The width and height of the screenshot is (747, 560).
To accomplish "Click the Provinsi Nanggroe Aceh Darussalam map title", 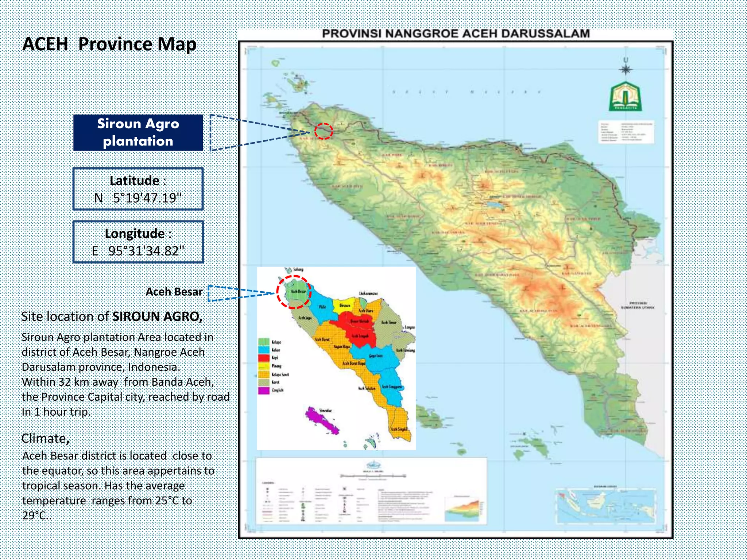I will 456,34.
